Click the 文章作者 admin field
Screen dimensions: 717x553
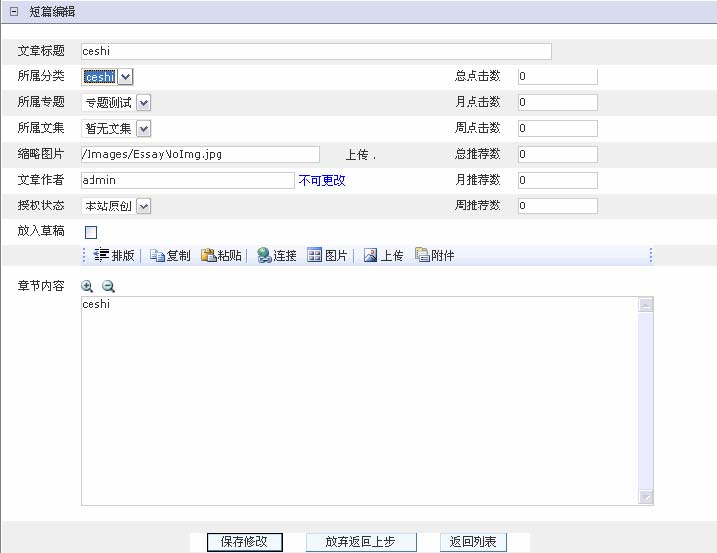pos(187,180)
